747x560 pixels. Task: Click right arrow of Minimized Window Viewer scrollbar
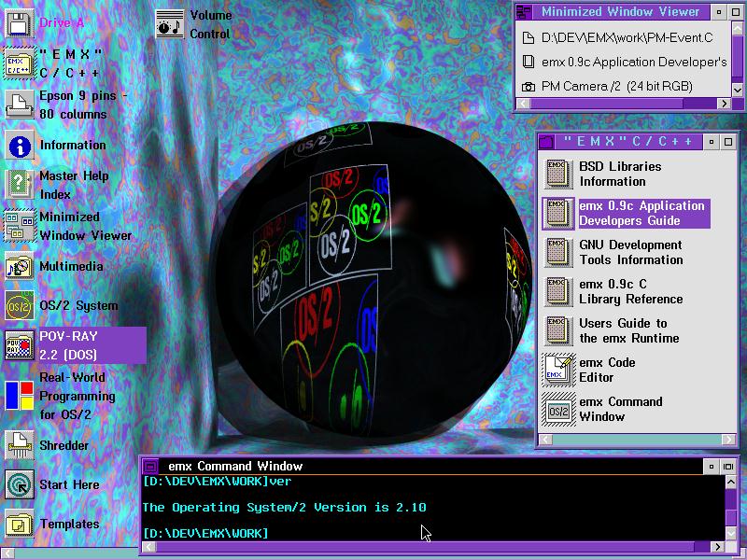click(x=725, y=104)
